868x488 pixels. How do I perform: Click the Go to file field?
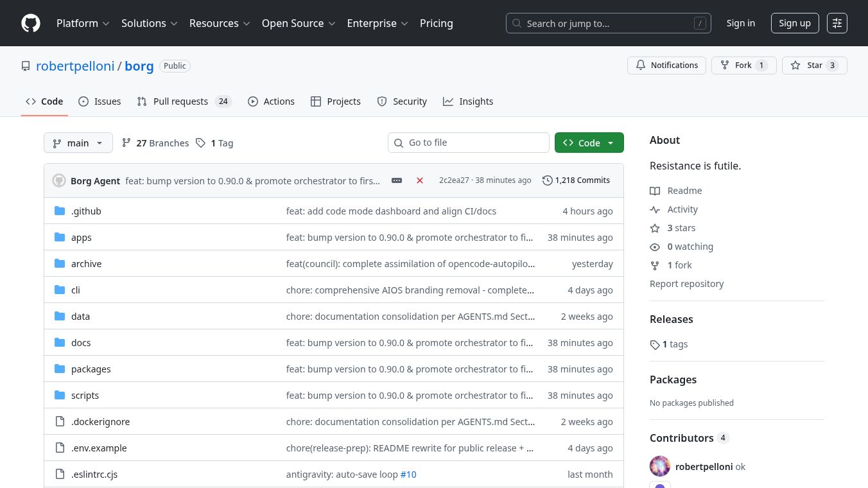pos(469,143)
